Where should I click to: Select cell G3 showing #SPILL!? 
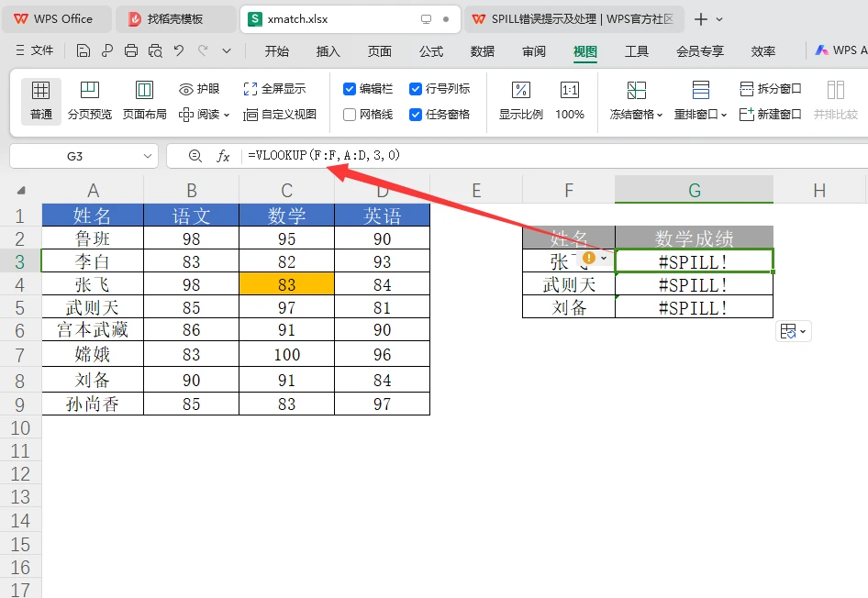click(695, 261)
